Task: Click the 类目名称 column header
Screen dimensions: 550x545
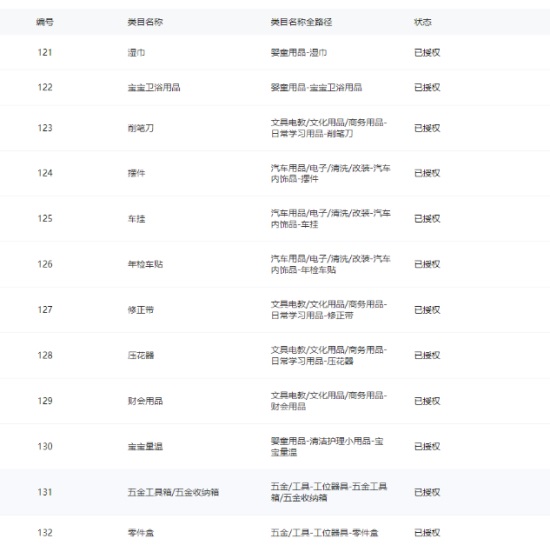Action: pos(145,22)
